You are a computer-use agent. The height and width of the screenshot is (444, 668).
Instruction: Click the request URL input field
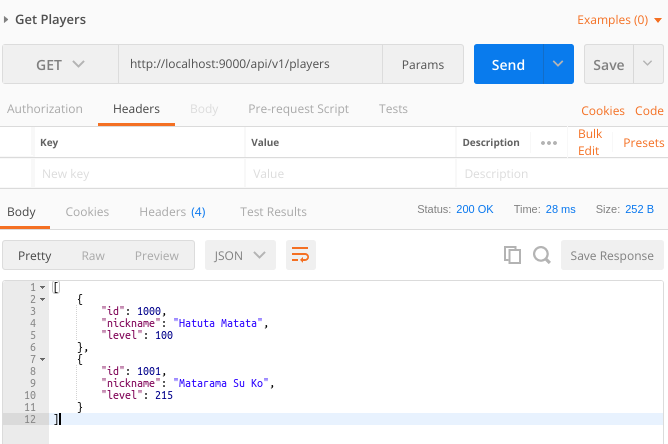click(250, 64)
